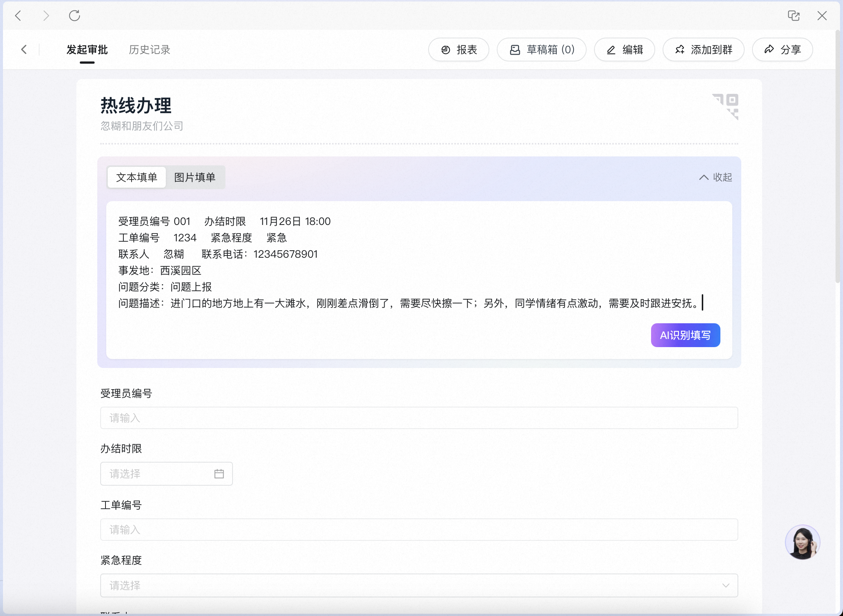Switch to 图片填单 tab
843x616 pixels.
pyautogui.click(x=195, y=178)
